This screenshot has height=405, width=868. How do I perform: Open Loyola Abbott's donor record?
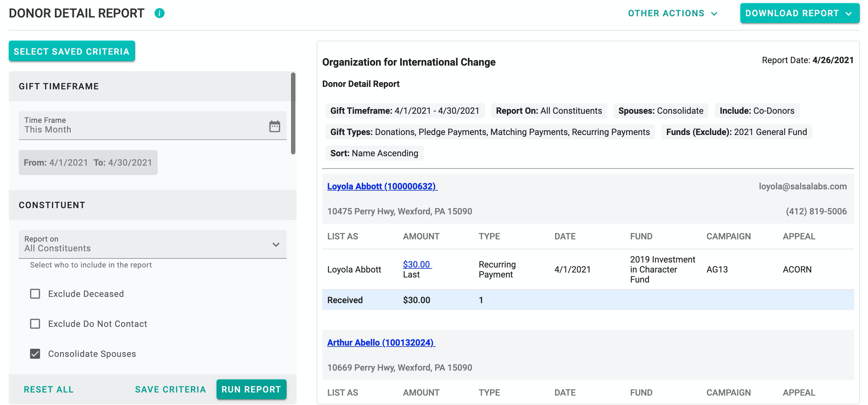point(382,186)
